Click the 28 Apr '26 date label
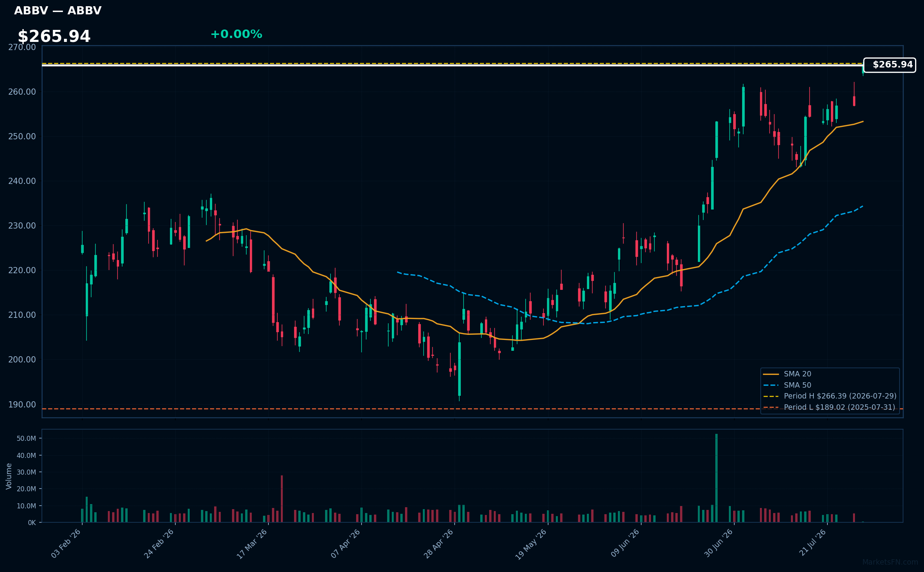The height and width of the screenshot is (572, 924). tap(439, 543)
